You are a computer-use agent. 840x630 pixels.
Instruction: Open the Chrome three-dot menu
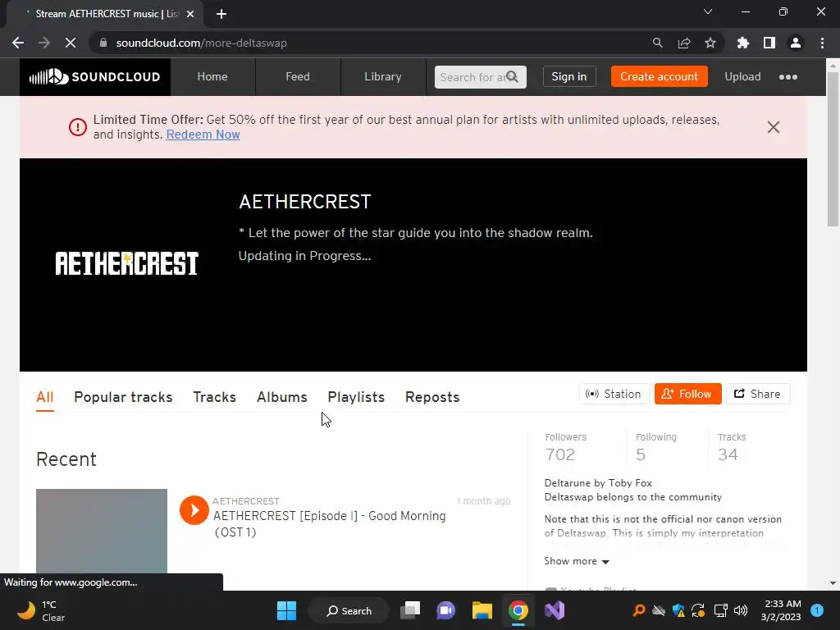tap(822, 43)
